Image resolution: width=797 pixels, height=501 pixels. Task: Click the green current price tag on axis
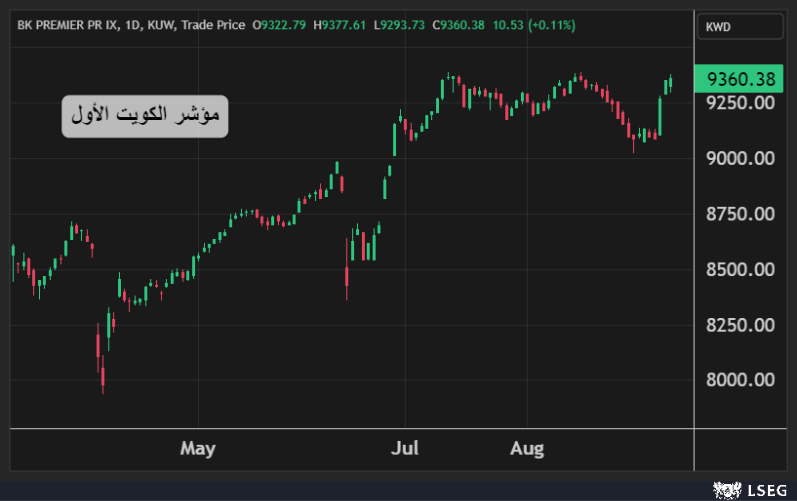(740, 79)
